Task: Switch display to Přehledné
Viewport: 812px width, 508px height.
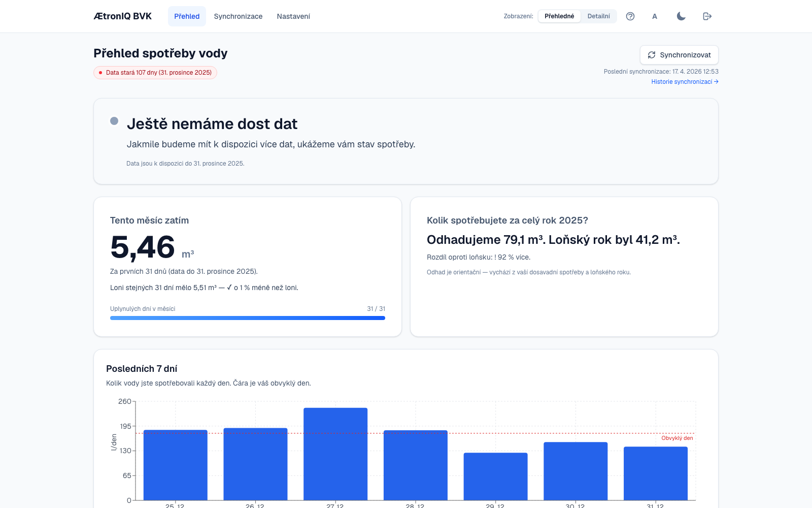Action: point(559,16)
